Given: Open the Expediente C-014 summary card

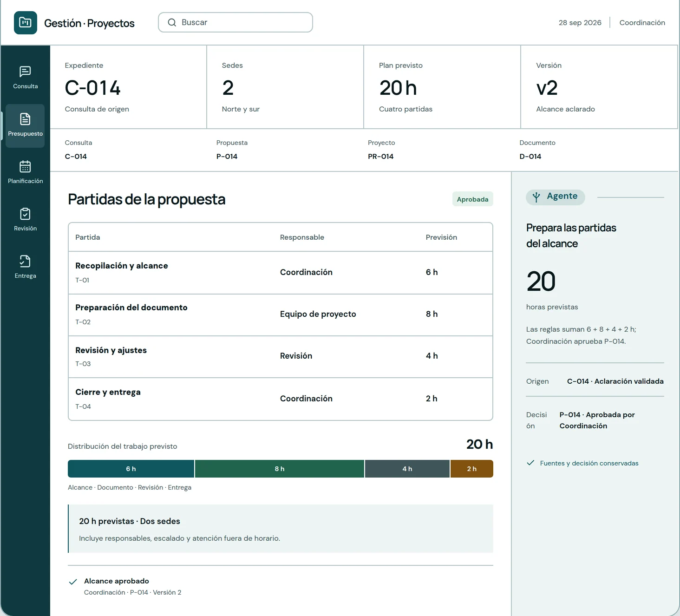Looking at the screenshot, I should pos(128,87).
